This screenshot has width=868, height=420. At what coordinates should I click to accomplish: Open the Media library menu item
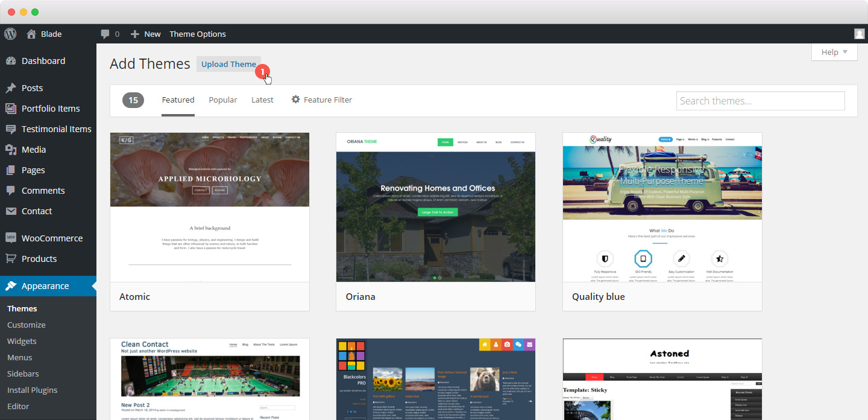click(33, 150)
